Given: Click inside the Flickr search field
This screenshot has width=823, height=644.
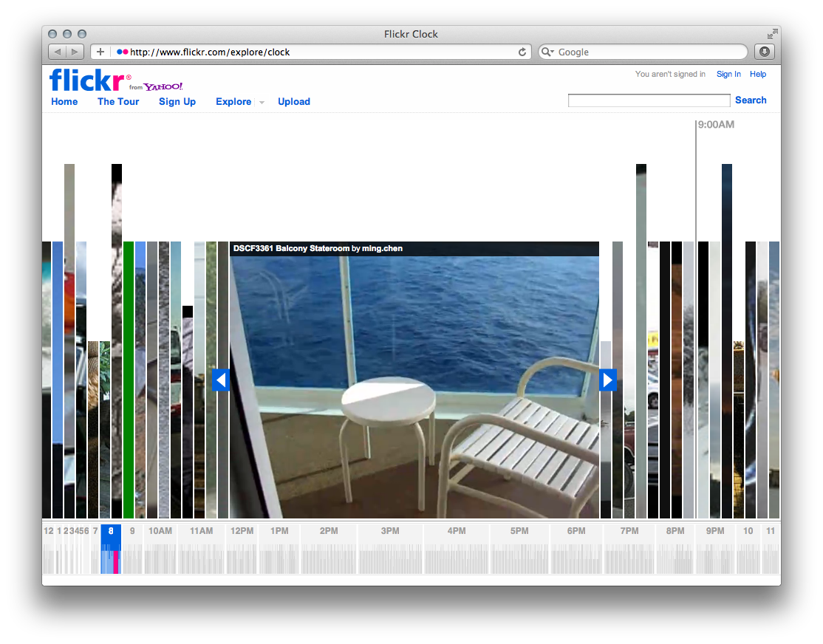Looking at the screenshot, I should click(648, 100).
